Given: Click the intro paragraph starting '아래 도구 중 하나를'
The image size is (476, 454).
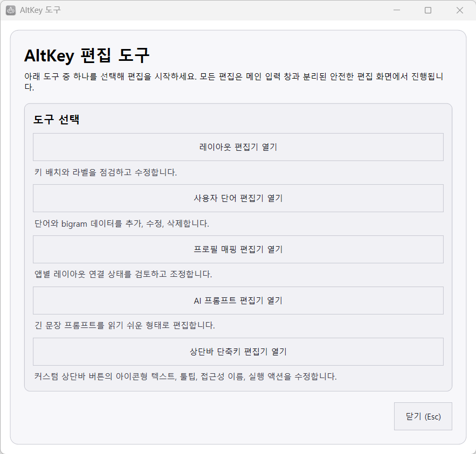Looking at the screenshot, I should coord(234,81).
